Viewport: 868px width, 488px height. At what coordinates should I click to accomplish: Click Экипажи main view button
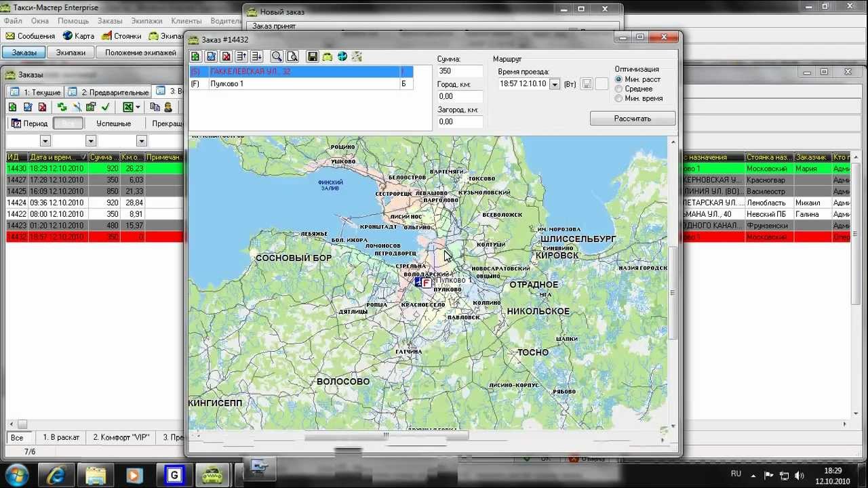71,52
